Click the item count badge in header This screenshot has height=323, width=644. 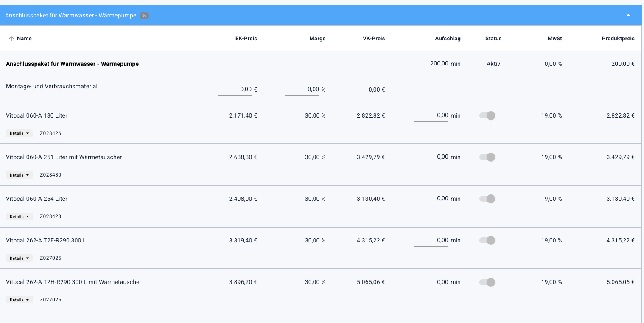click(x=144, y=16)
